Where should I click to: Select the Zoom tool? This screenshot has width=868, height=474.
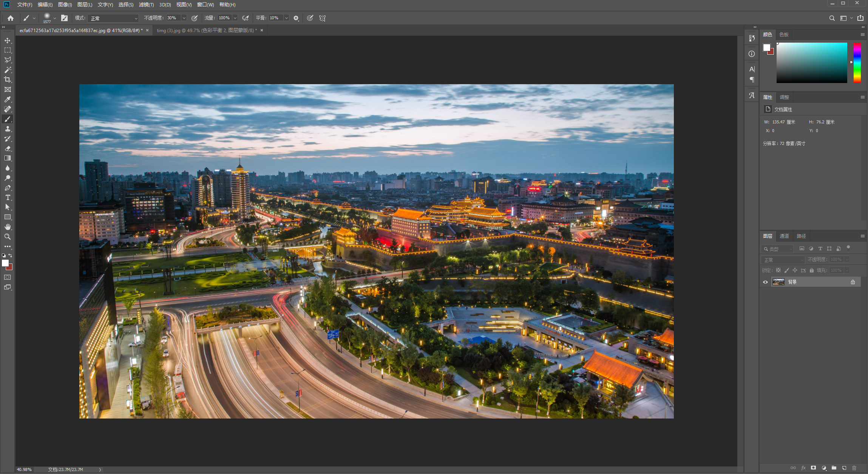8,237
